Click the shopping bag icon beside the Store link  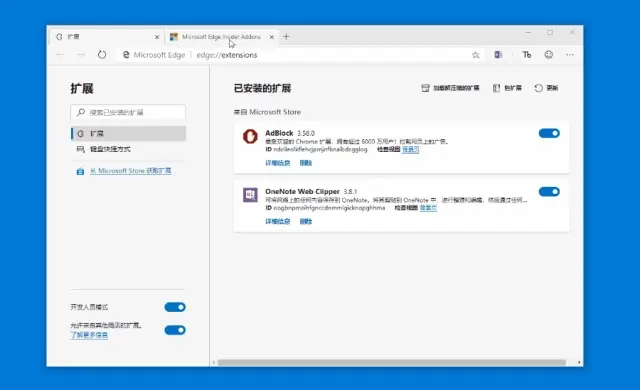coord(80,171)
